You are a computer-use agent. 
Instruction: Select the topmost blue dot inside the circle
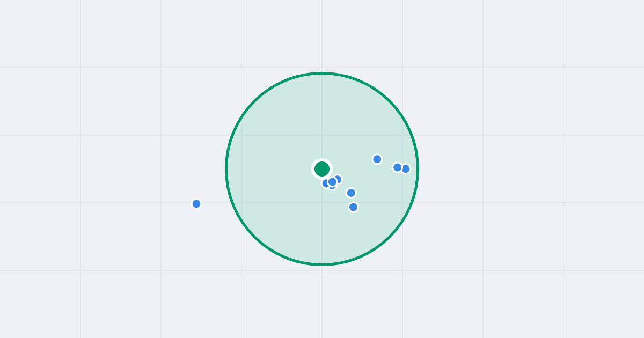pos(377,159)
